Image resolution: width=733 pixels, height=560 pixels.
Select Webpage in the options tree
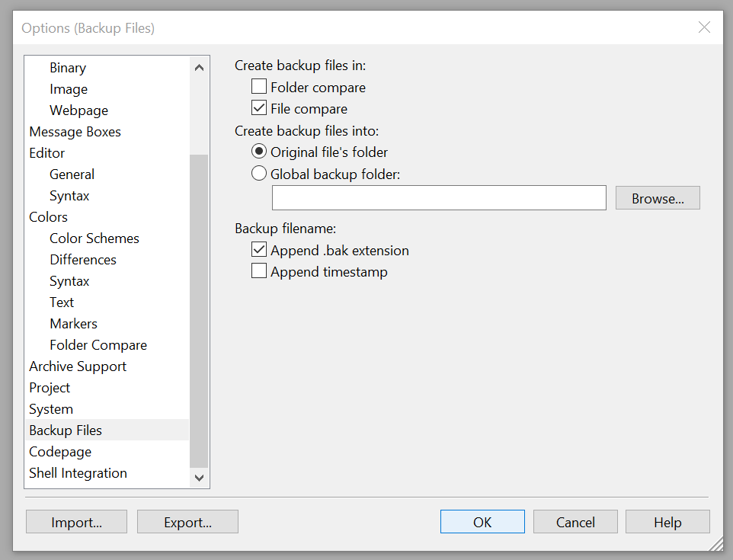coord(79,110)
